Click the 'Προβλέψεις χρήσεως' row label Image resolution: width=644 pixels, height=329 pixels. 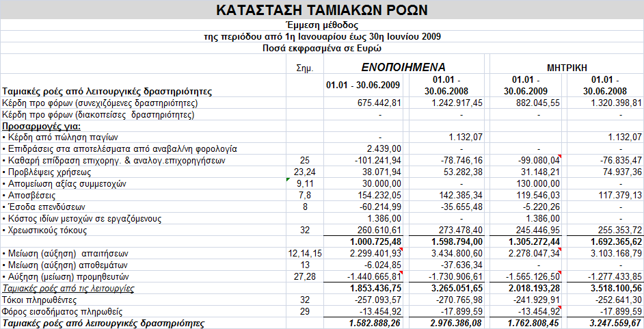pyautogui.click(x=46, y=172)
